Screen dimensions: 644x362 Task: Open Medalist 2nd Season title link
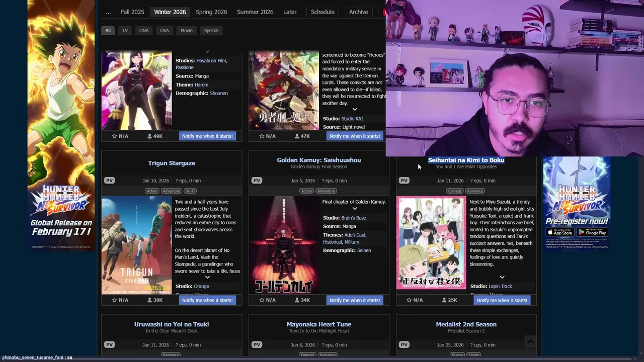466,325
